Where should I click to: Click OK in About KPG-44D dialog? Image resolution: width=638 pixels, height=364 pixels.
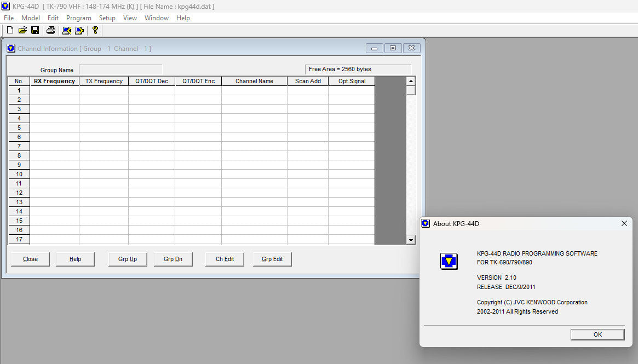click(597, 334)
